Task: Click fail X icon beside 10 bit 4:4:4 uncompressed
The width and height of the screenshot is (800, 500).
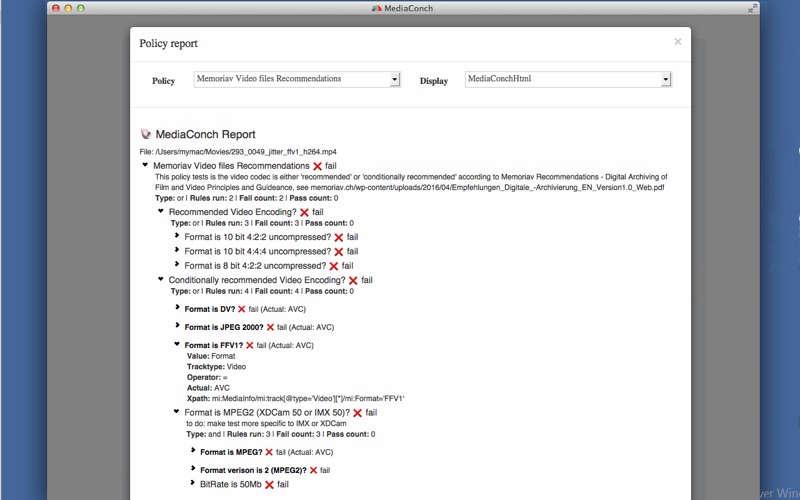Action: click(339, 252)
